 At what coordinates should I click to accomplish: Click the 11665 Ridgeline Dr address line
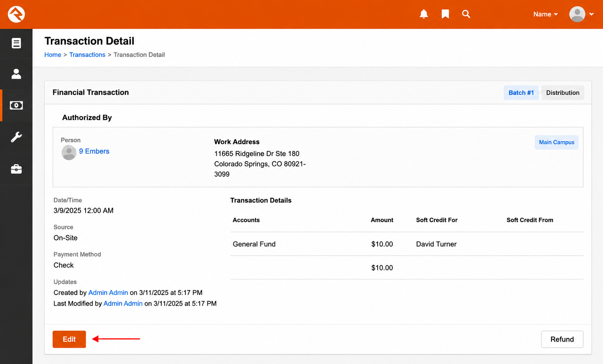point(257,153)
